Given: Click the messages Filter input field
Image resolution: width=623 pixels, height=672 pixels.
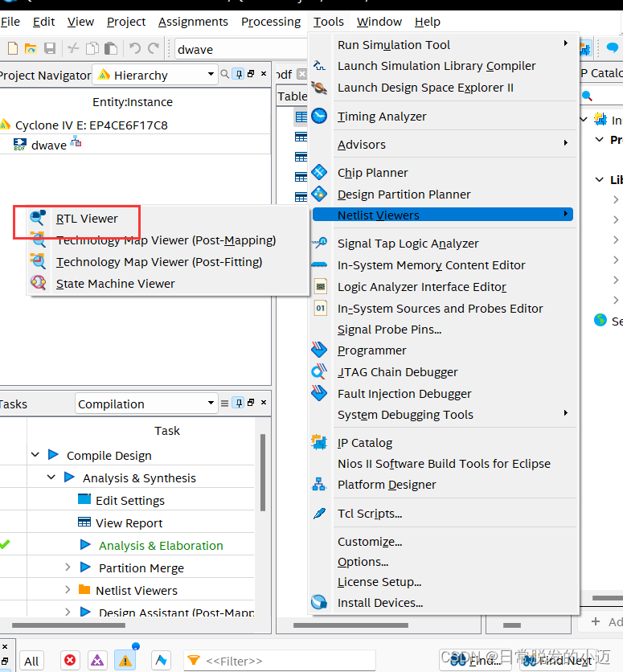Looking at the screenshot, I should (280, 661).
